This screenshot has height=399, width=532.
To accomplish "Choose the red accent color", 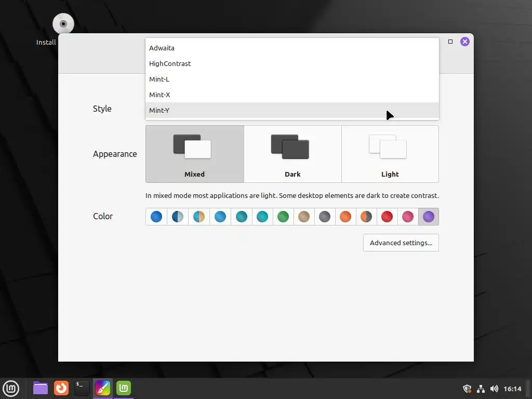I will click(x=387, y=217).
